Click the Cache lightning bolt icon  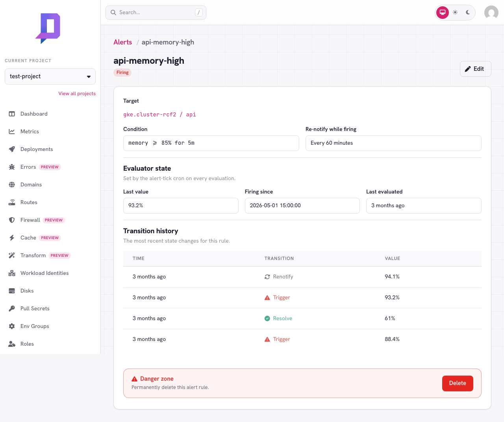click(12, 238)
